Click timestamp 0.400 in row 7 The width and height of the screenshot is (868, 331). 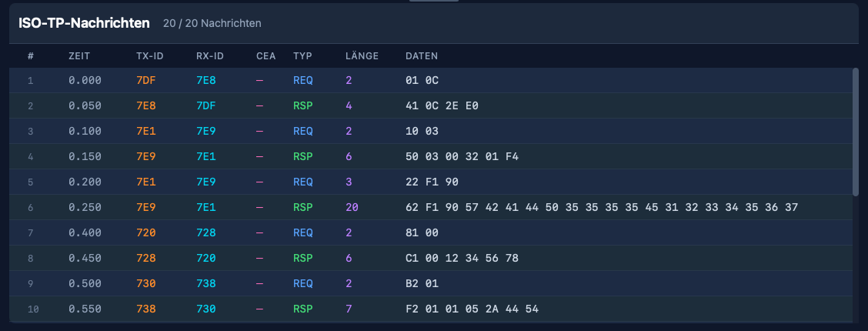coord(85,232)
